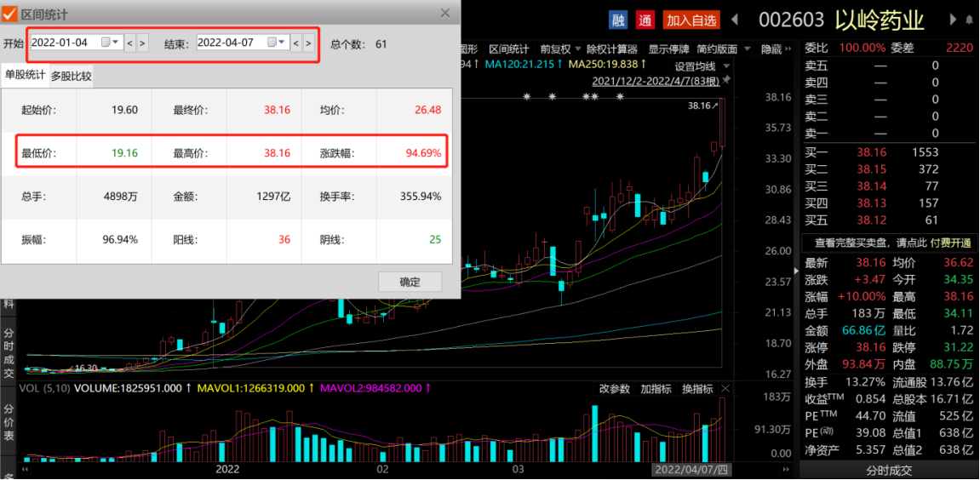Collapse right panel via edge triangle
Screen dimensions: 980x480
[796, 271]
